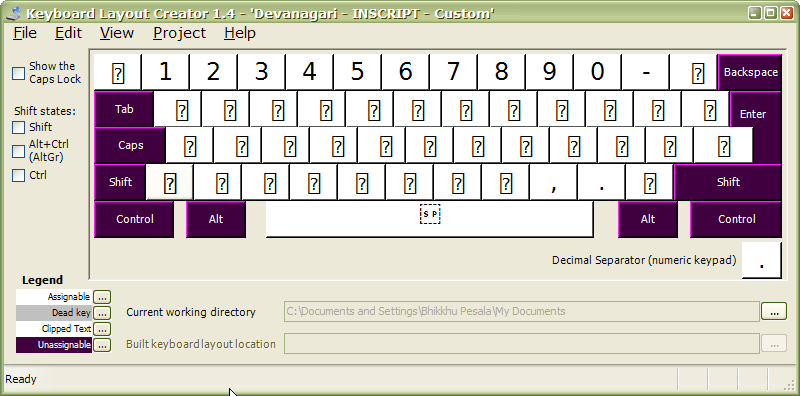Open Unassignable legend color options button
Screen dimensions: 800x396
point(102,345)
